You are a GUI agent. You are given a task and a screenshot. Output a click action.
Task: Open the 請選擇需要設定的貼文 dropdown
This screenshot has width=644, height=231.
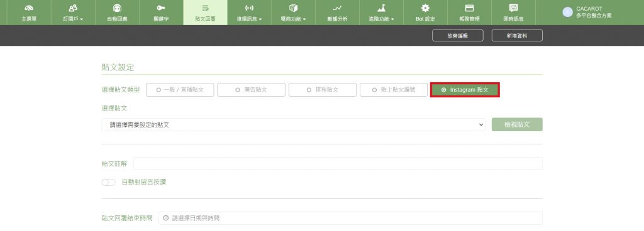(x=294, y=124)
